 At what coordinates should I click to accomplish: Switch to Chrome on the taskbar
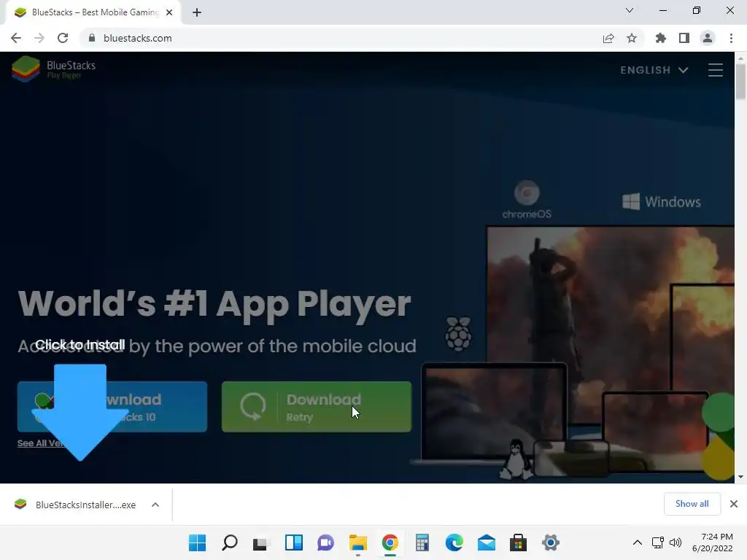pyautogui.click(x=390, y=542)
